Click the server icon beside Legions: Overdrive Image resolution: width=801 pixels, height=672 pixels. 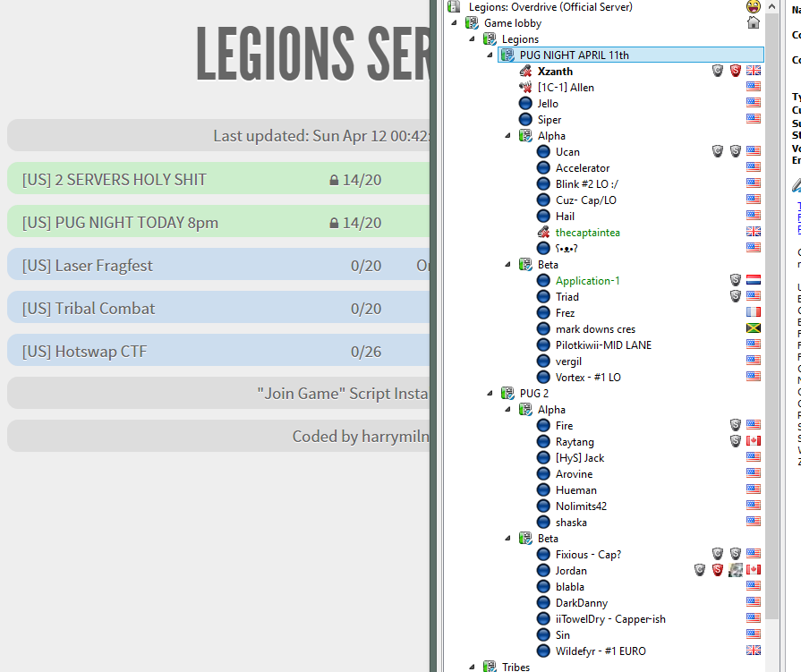[454, 6]
